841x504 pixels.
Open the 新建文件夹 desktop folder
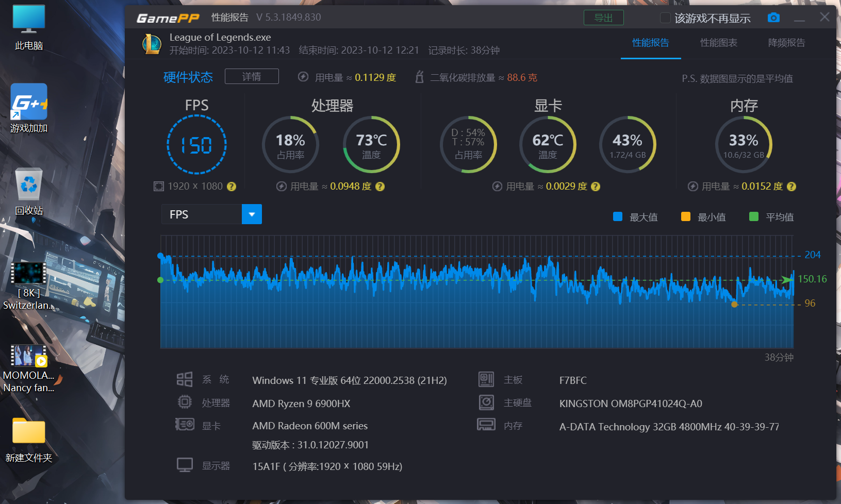pyautogui.click(x=29, y=440)
